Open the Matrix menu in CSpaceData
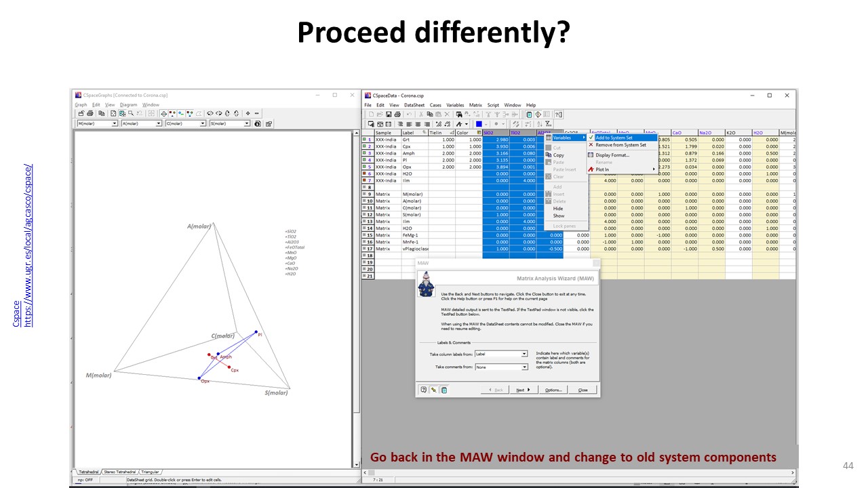 [475, 105]
